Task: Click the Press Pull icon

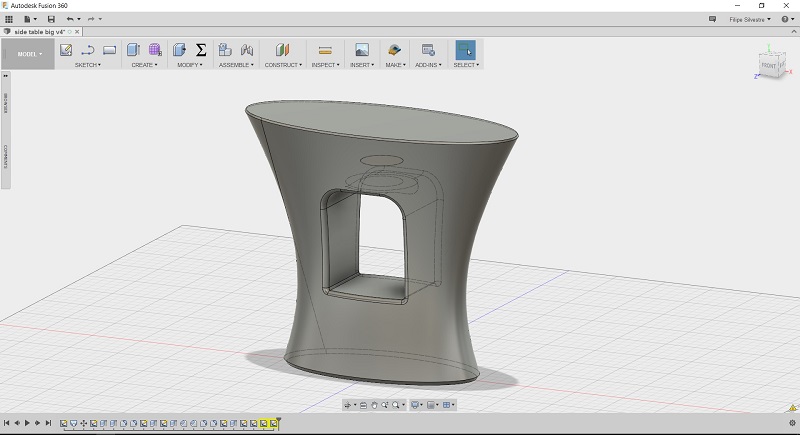Action: 179,49
